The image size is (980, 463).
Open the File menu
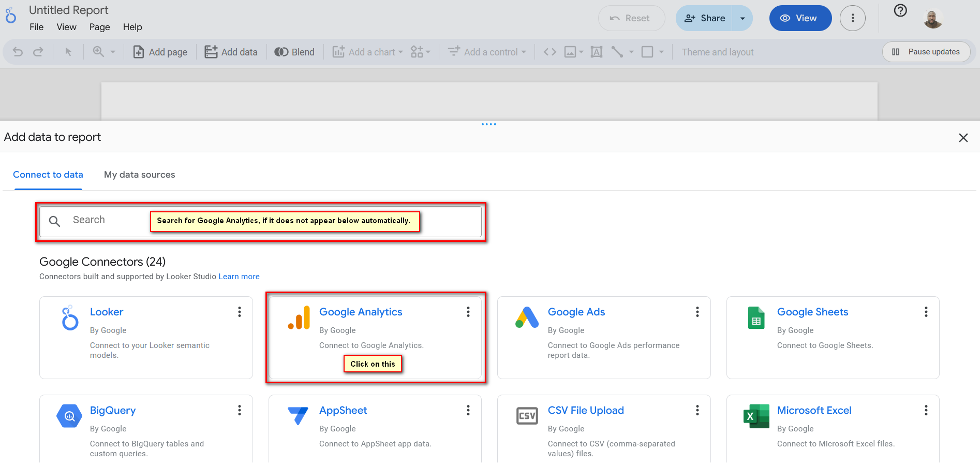(37, 27)
